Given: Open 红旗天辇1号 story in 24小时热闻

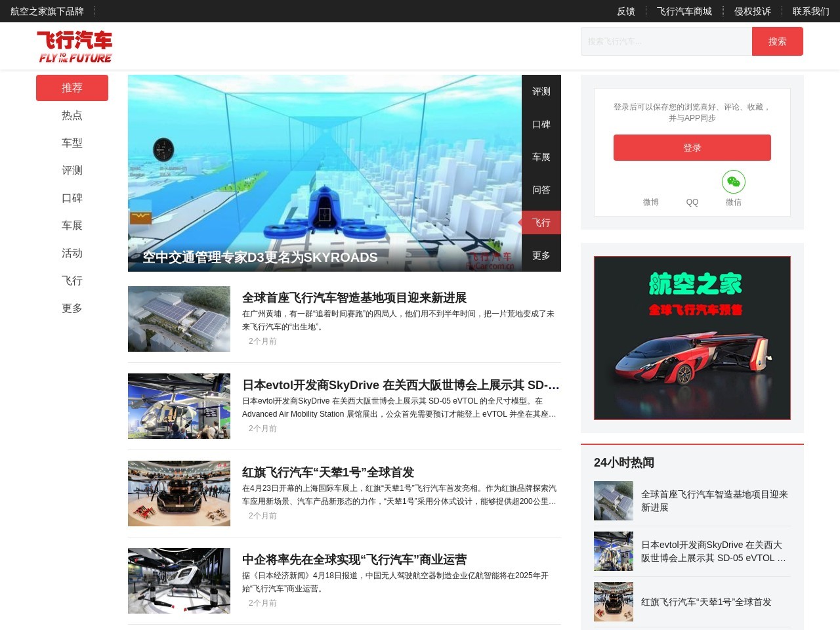Looking at the screenshot, I should (x=706, y=602).
